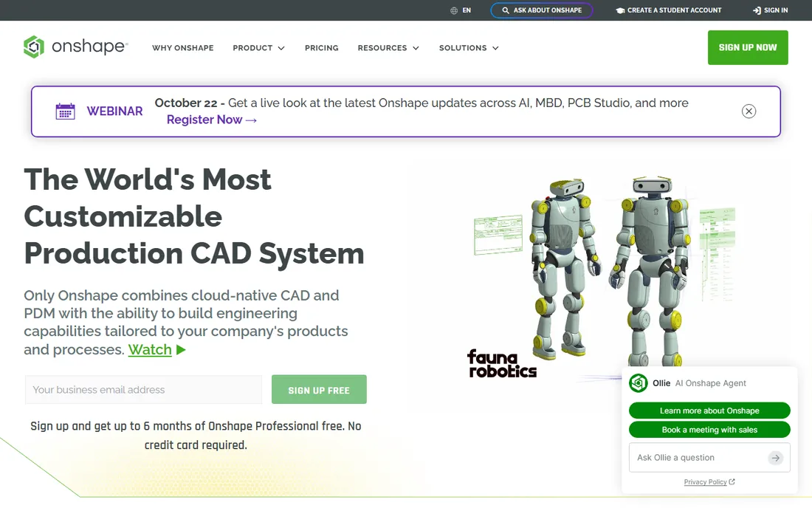Expand the Resources menu
The image size is (812, 508).
click(x=388, y=48)
